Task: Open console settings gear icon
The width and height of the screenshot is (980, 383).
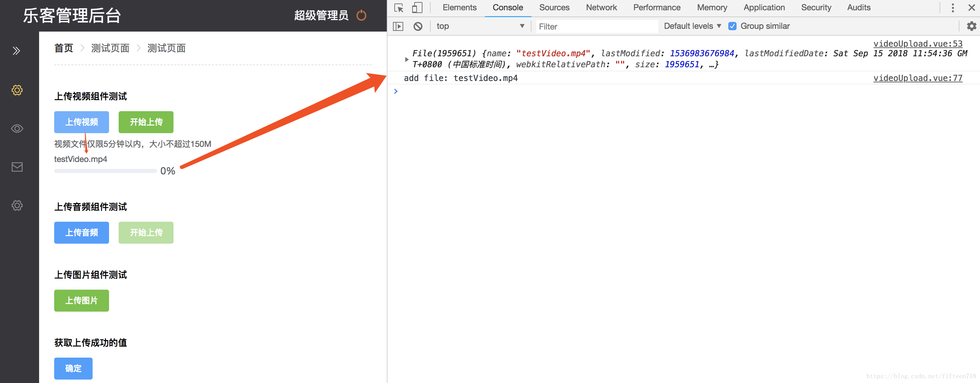Action: tap(971, 26)
